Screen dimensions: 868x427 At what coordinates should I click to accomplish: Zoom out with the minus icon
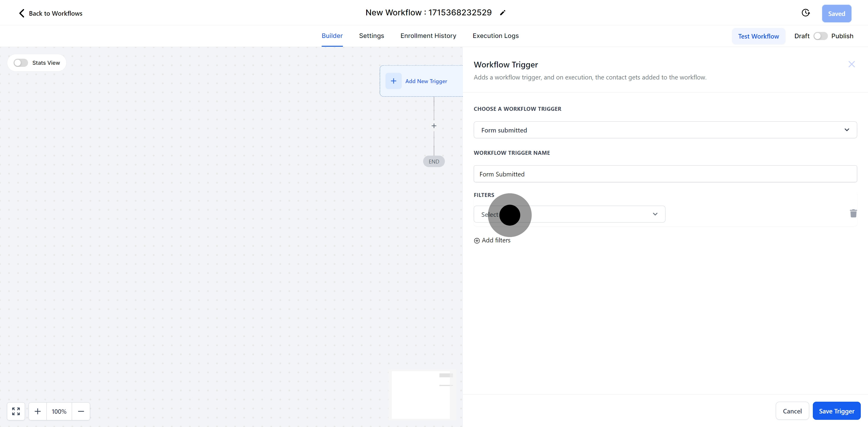tap(81, 411)
